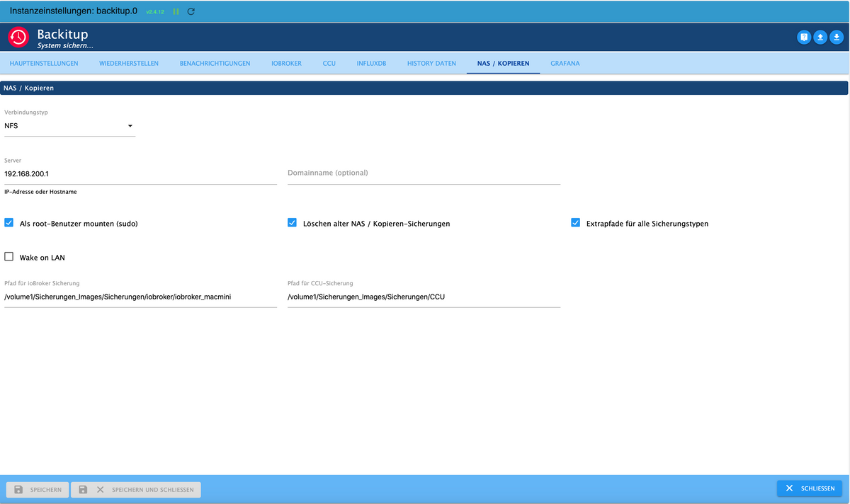Image resolution: width=850 pixels, height=504 pixels.
Task: Click the Backitup clock logo
Action: coord(18,37)
